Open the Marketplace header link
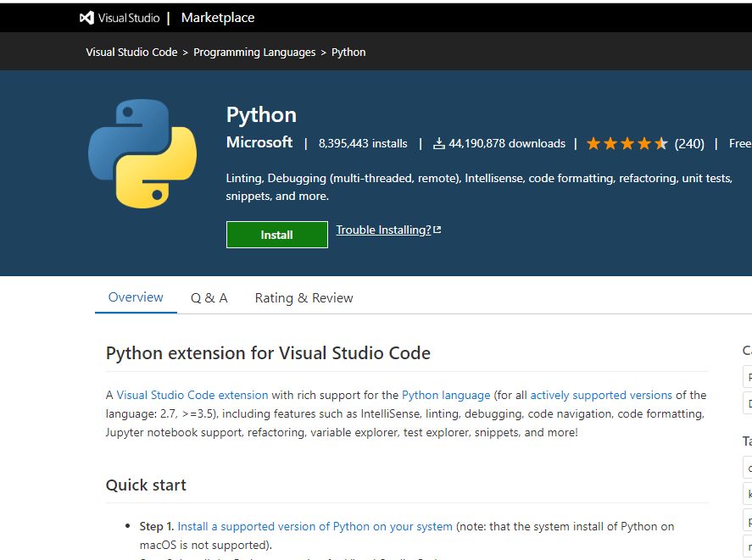 [217, 18]
